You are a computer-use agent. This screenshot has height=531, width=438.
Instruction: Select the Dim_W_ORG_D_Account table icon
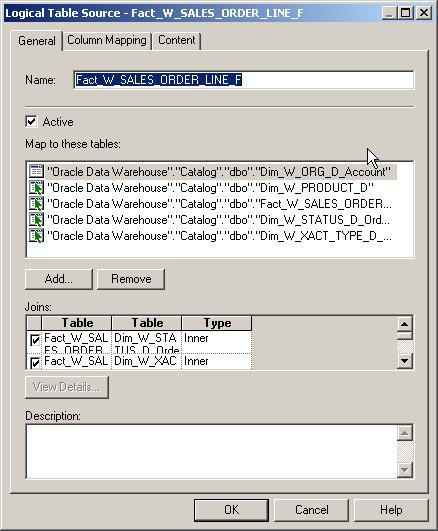[36, 171]
